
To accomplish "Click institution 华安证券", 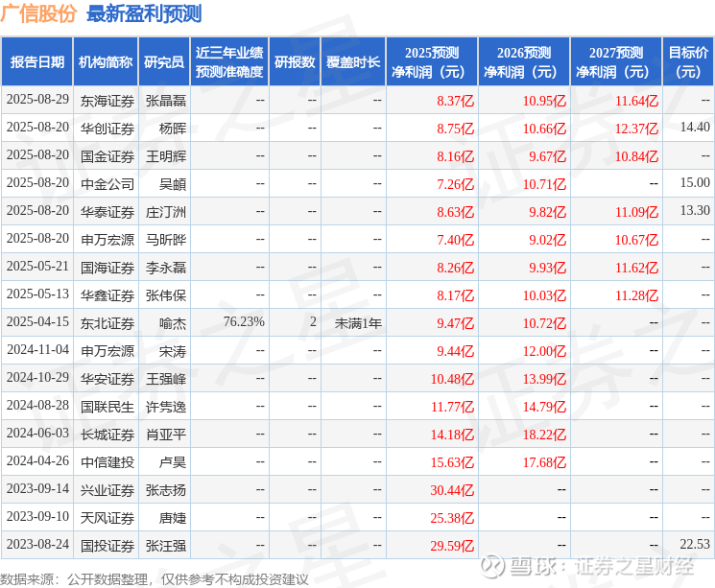I will 107,379.
